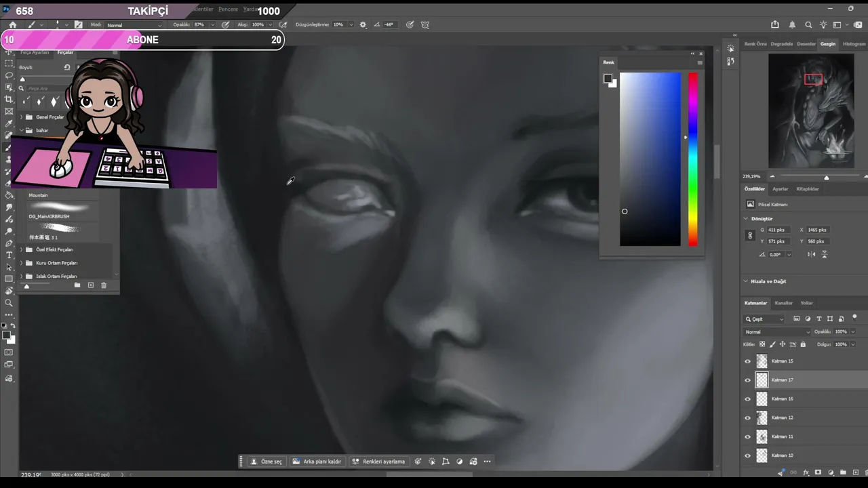Image resolution: width=868 pixels, height=488 pixels.
Task: Click the Özne seç button
Action: coord(266,462)
